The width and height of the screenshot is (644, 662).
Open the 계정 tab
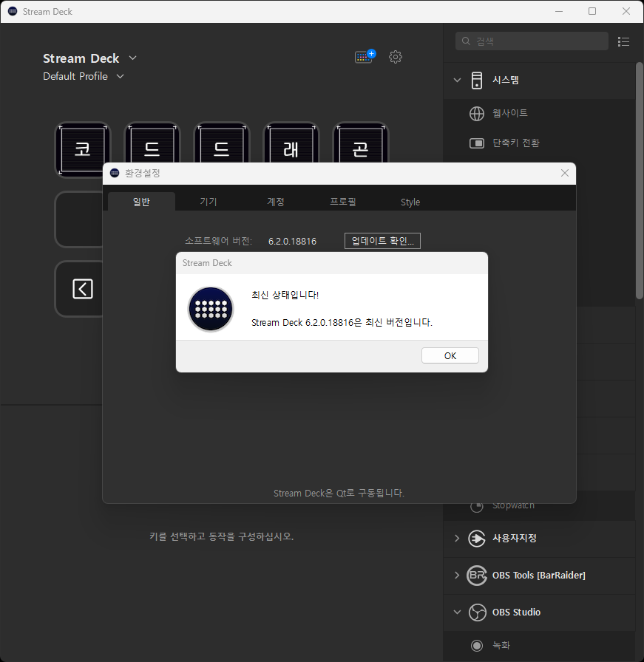pos(276,202)
